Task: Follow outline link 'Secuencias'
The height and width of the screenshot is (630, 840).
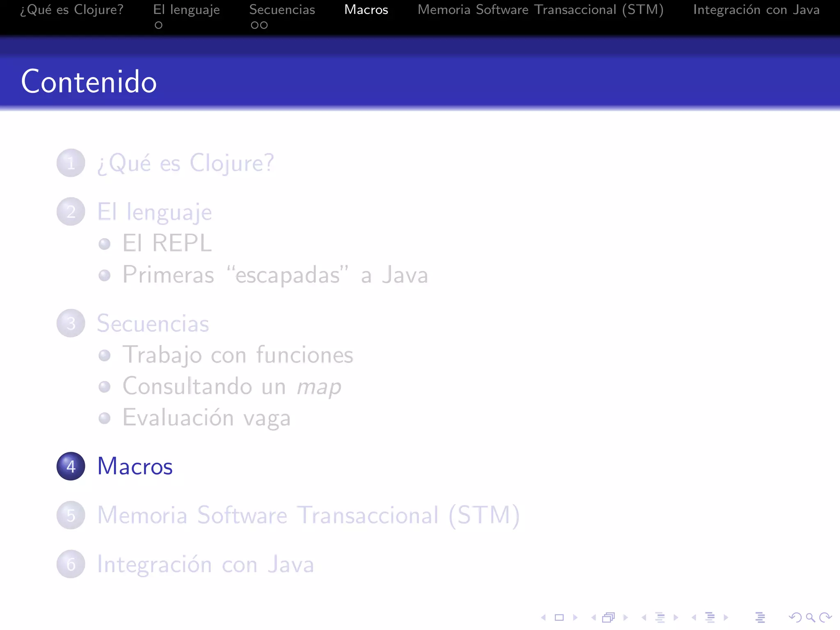Action: tap(153, 324)
